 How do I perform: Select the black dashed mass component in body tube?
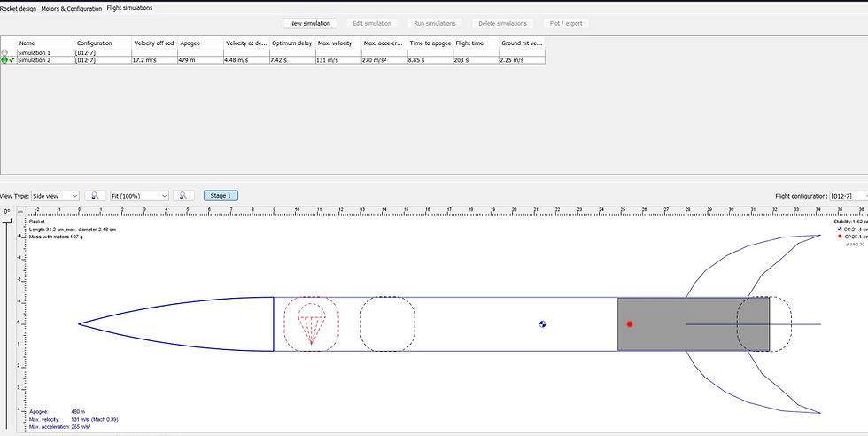pyautogui.click(x=388, y=324)
